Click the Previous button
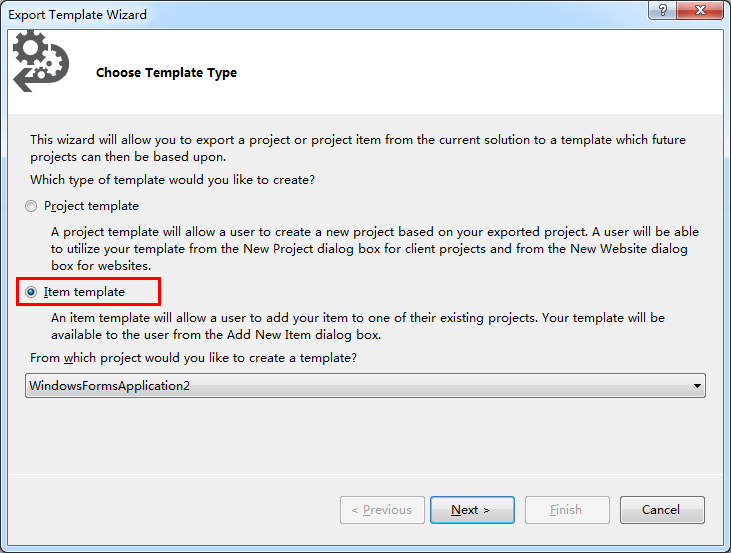 coord(382,510)
